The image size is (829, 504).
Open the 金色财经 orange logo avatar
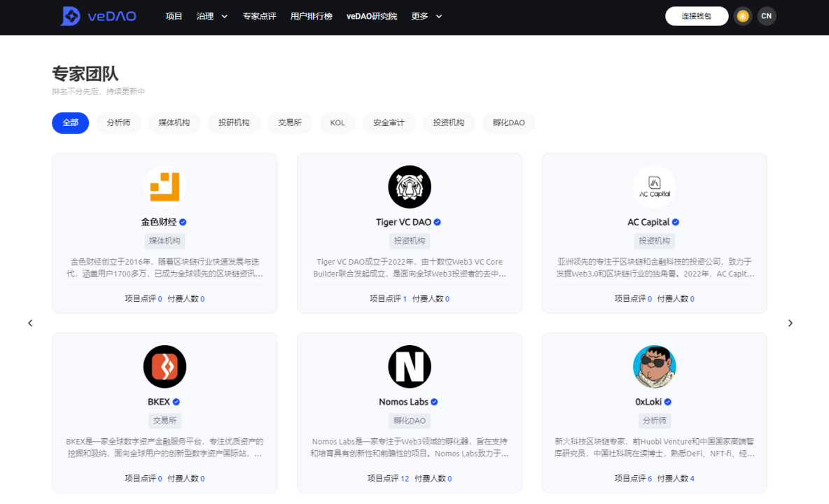(x=165, y=187)
